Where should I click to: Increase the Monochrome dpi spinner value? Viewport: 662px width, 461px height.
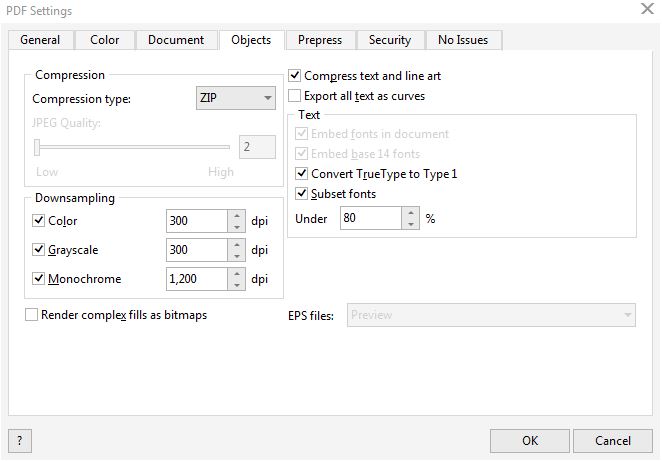[236, 273]
